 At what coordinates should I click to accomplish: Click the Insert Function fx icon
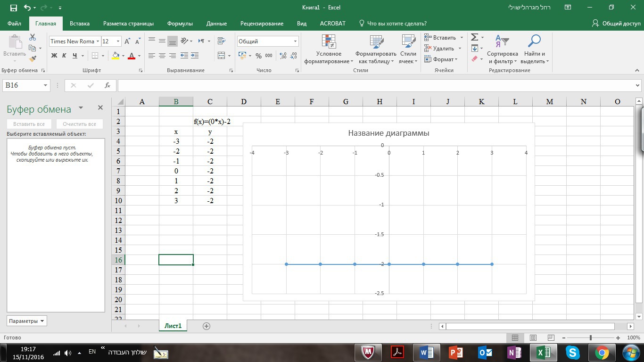[107, 85]
